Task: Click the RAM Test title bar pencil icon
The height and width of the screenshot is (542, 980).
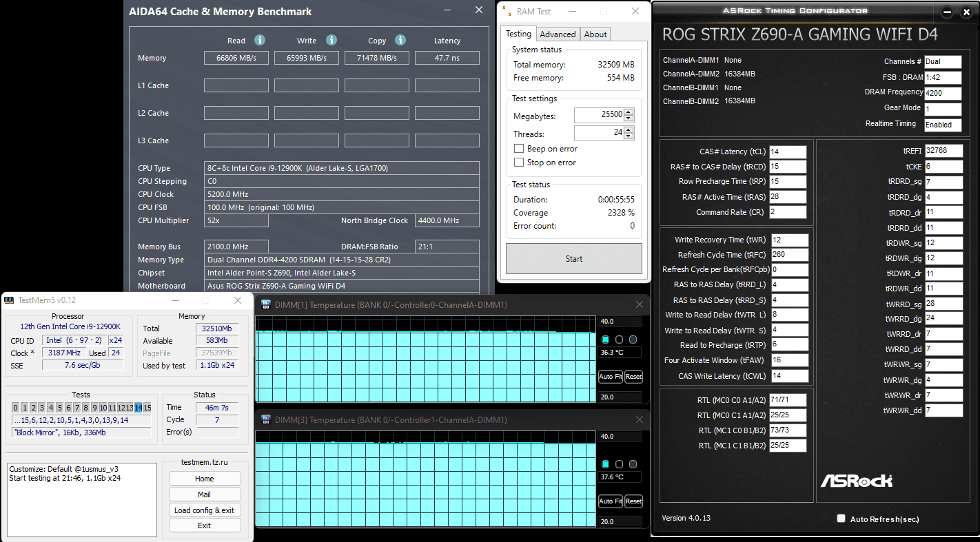Action: point(508,12)
